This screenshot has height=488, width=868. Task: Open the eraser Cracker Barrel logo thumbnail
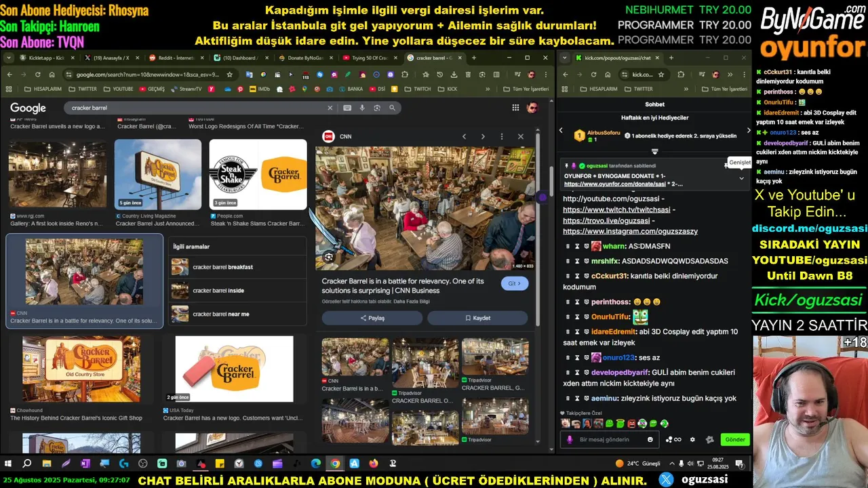(x=235, y=369)
